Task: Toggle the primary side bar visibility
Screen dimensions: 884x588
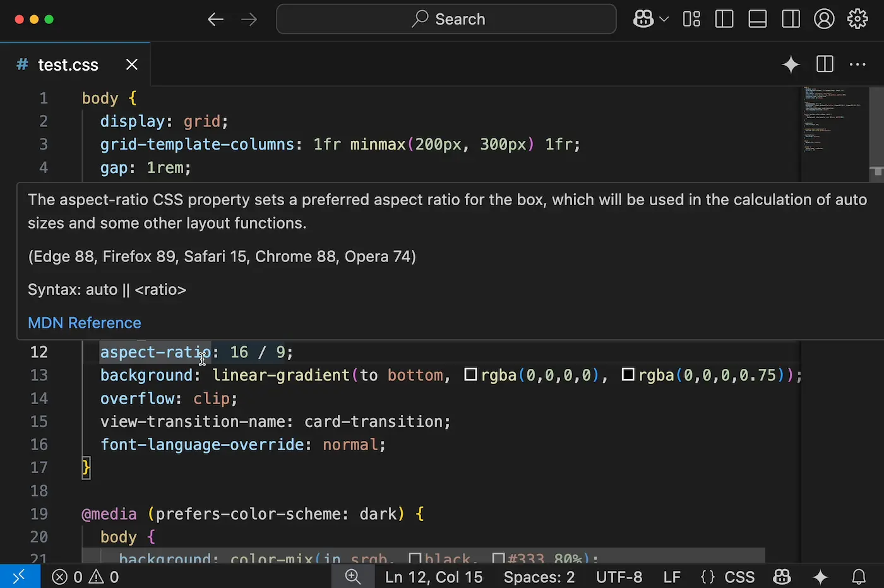Action: (x=724, y=19)
